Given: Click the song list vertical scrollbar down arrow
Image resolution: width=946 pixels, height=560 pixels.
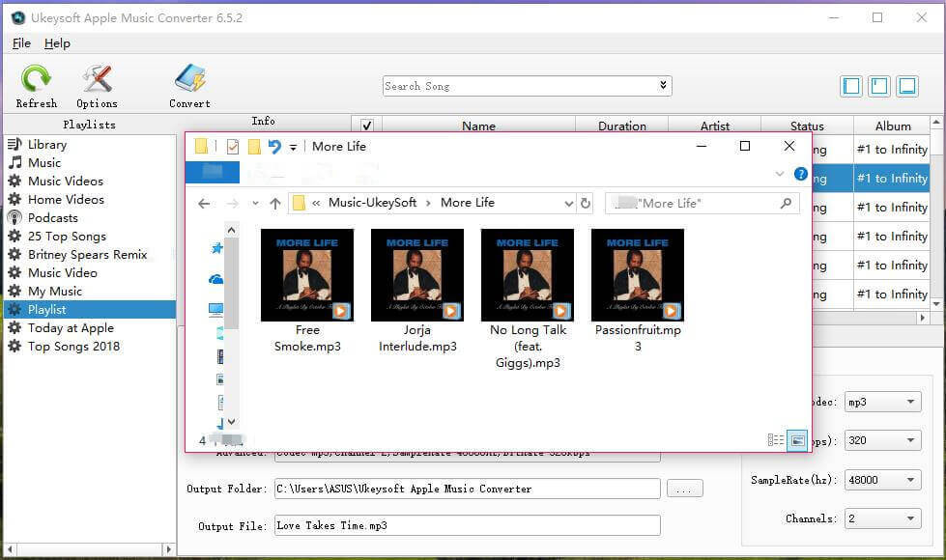Looking at the screenshot, I should click(936, 304).
